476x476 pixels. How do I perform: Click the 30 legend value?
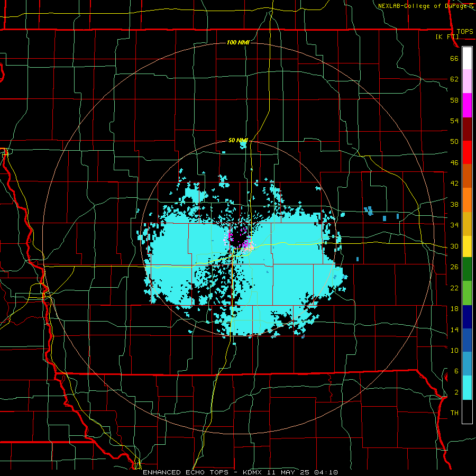454,246
